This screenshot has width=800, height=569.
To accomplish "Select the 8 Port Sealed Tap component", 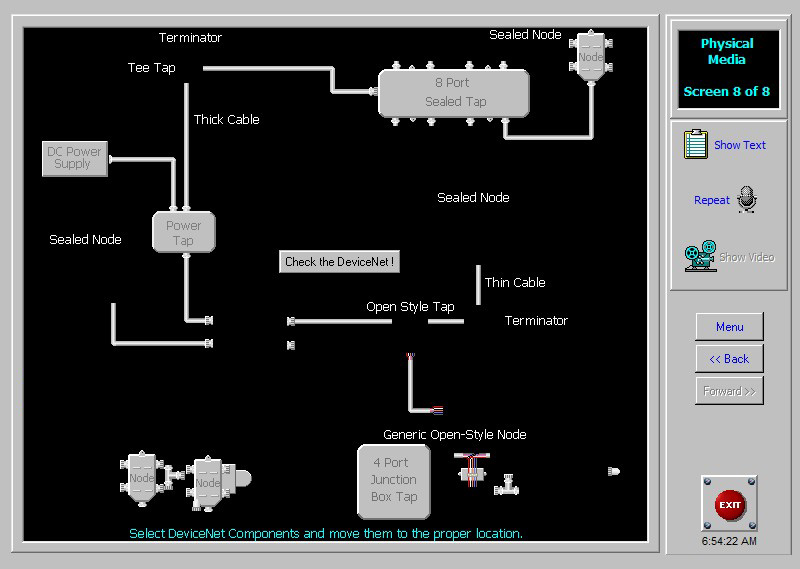I will point(455,92).
